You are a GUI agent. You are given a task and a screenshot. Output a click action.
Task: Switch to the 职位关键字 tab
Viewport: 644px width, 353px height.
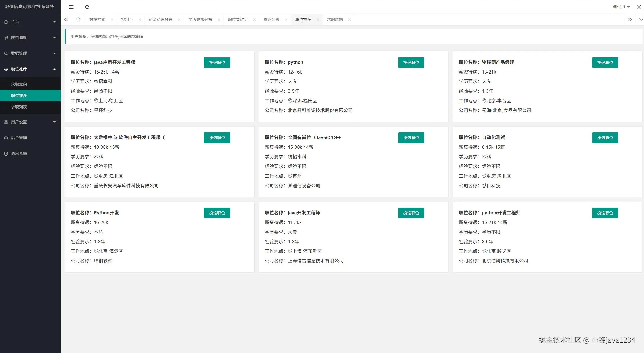click(x=238, y=20)
